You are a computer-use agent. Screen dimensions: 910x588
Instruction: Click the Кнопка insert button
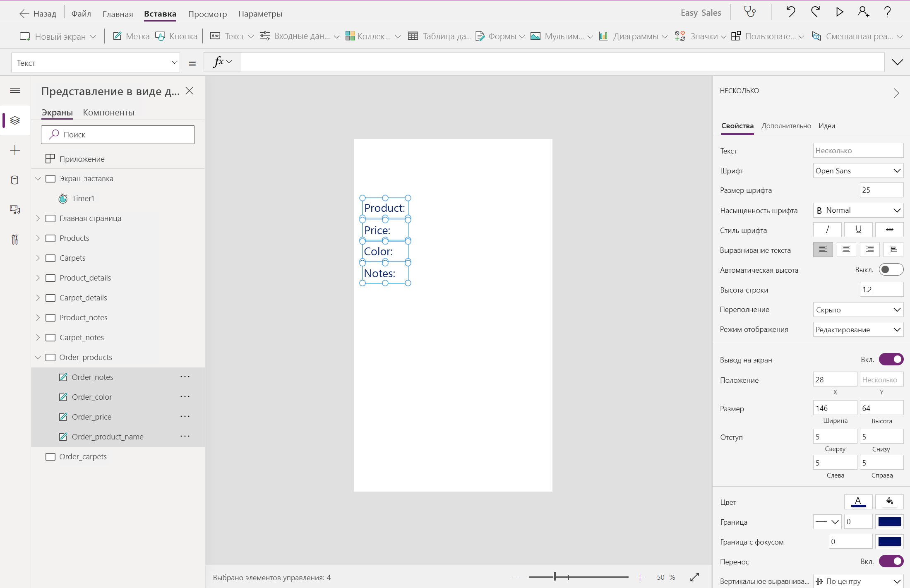coord(177,36)
